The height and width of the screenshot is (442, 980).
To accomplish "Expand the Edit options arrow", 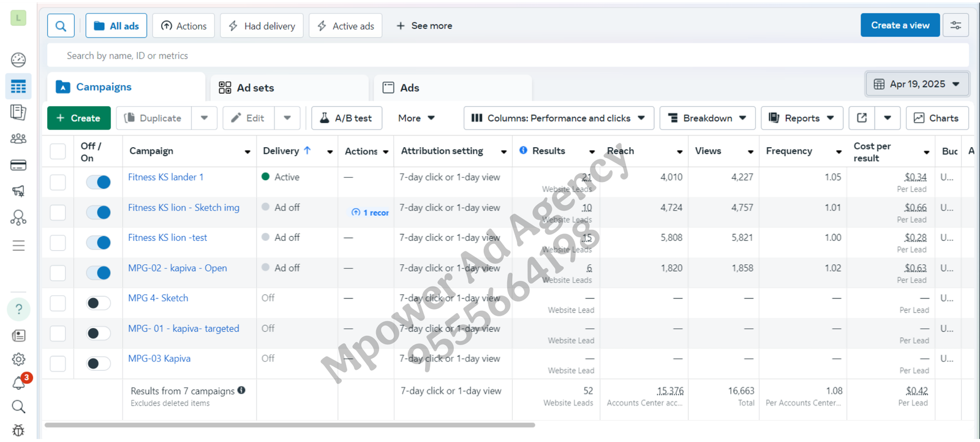I will 287,118.
